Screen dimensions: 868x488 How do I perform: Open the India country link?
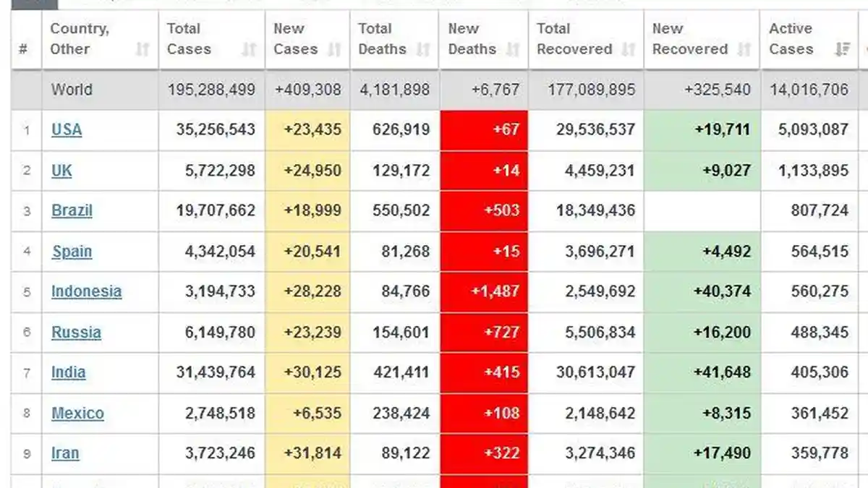pyautogui.click(x=68, y=372)
